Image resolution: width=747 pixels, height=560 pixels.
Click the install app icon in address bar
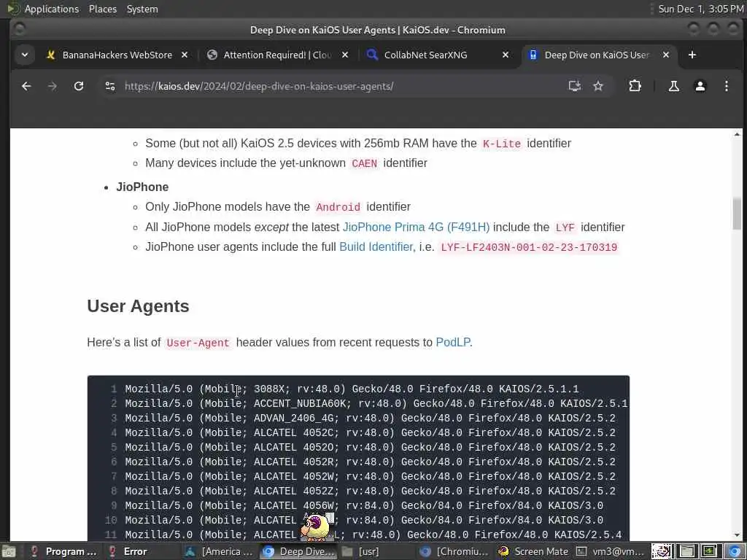point(575,86)
